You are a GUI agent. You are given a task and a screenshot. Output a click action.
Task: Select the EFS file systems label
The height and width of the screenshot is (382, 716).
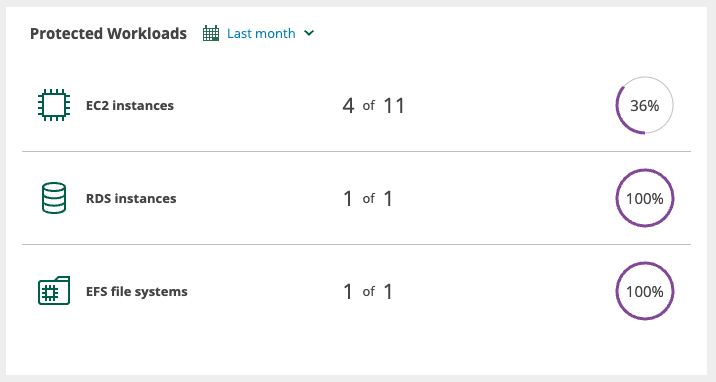pos(137,292)
